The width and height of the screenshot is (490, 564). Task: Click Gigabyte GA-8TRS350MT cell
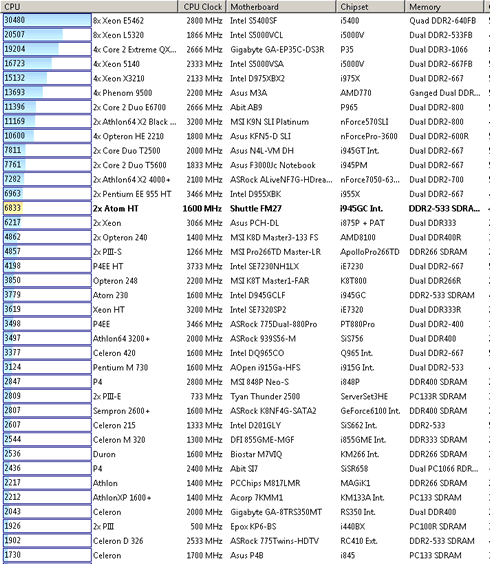coord(276,512)
